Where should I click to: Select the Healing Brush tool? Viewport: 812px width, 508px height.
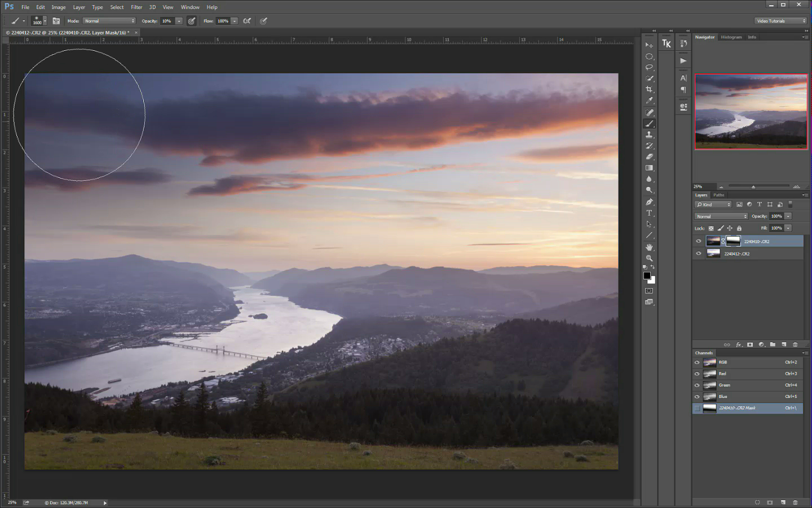pyautogui.click(x=649, y=112)
